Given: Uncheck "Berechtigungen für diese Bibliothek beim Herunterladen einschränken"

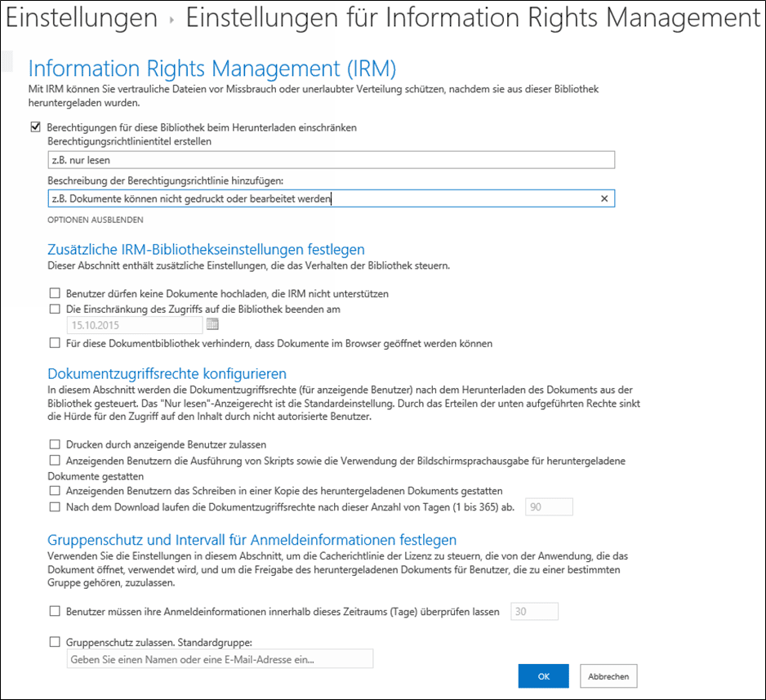Looking at the screenshot, I should pos(35,127).
